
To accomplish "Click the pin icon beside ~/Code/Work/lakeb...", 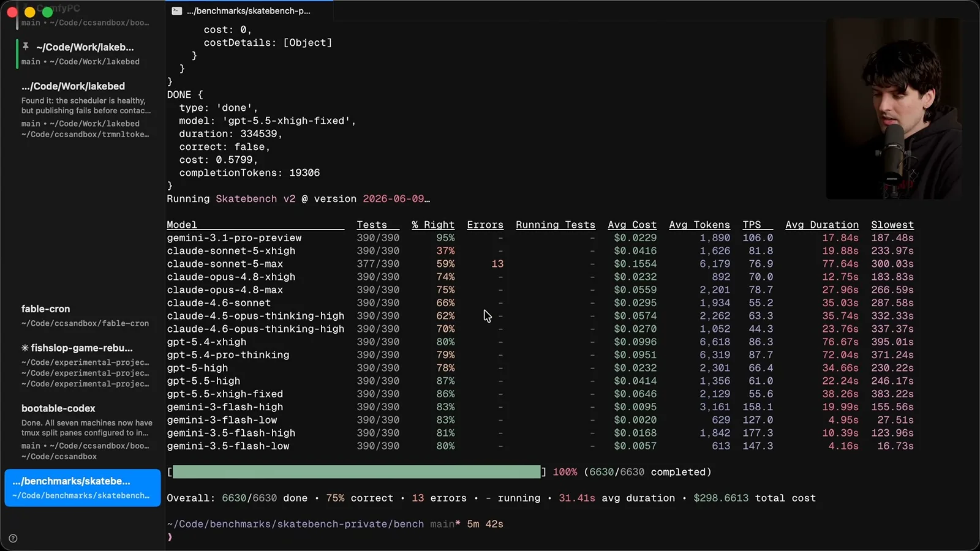I will click(x=26, y=47).
